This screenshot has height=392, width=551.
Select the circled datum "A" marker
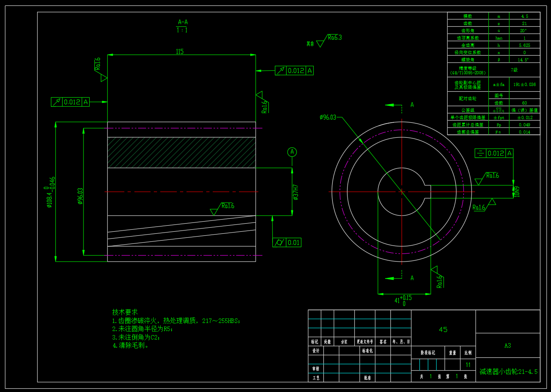[x=292, y=152]
